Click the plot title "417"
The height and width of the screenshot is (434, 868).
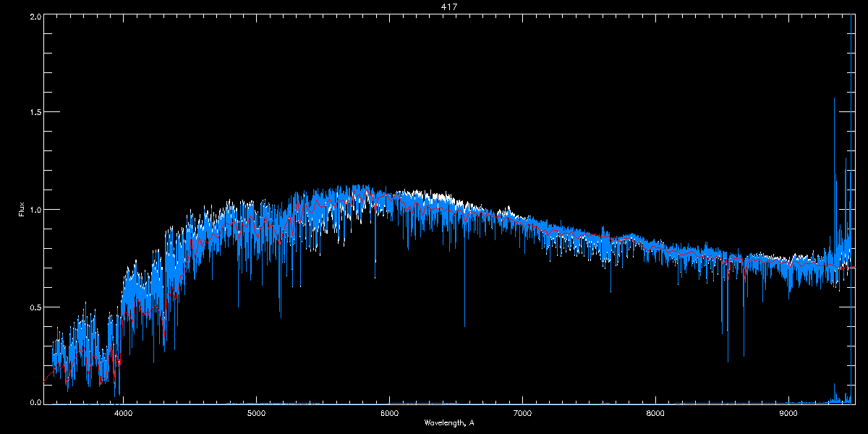point(448,7)
